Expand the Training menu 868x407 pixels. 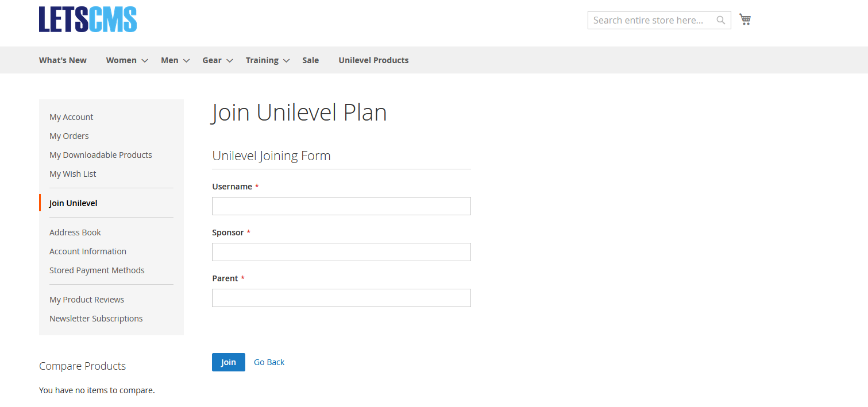click(x=262, y=60)
